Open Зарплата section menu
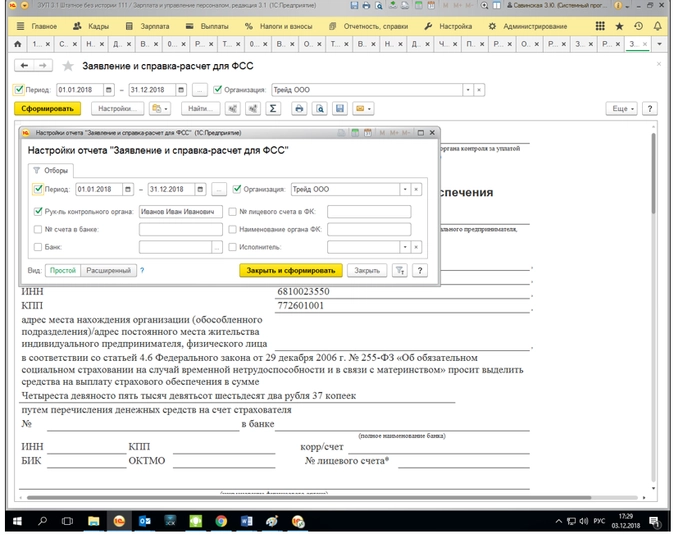Image resolution: width=674 pixels, height=535 pixels. point(147,26)
